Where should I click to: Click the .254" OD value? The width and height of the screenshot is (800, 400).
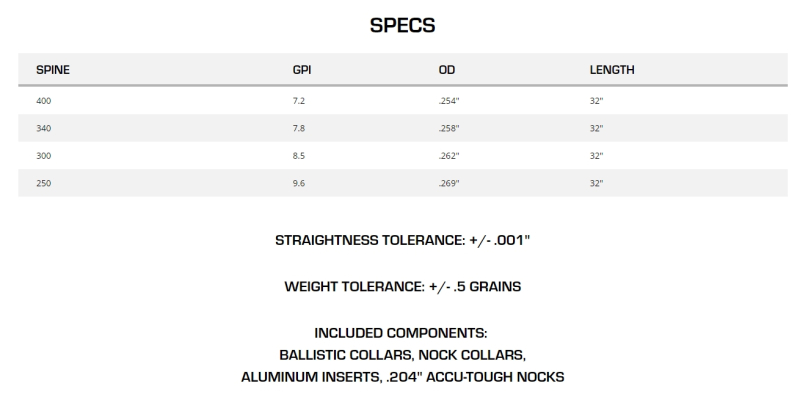448,101
